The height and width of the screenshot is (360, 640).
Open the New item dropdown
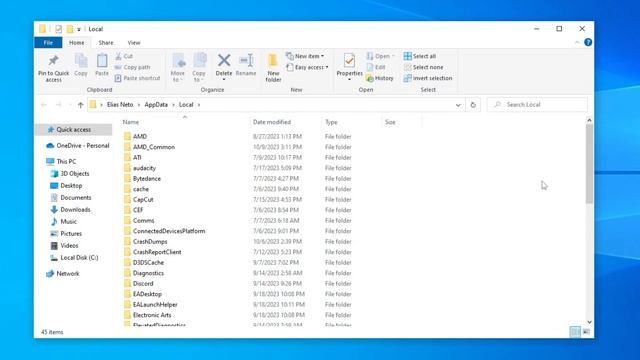(x=305, y=56)
